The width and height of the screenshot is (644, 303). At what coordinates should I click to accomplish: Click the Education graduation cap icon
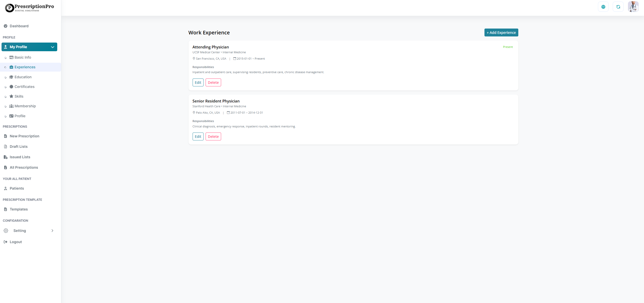point(11,77)
